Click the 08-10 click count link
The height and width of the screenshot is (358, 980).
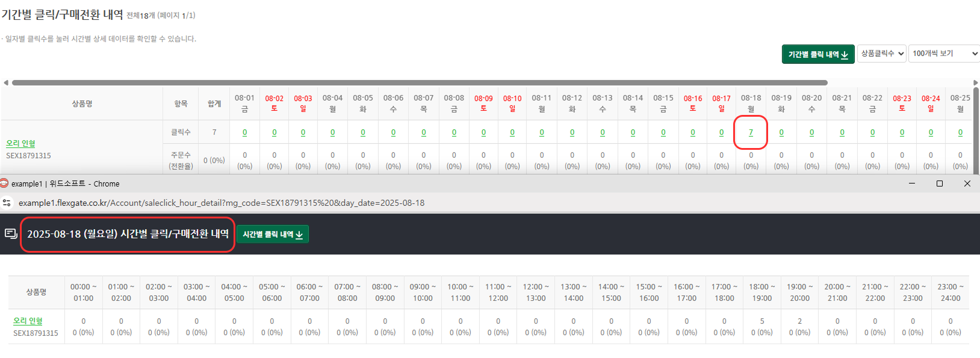[x=512, y=132]
